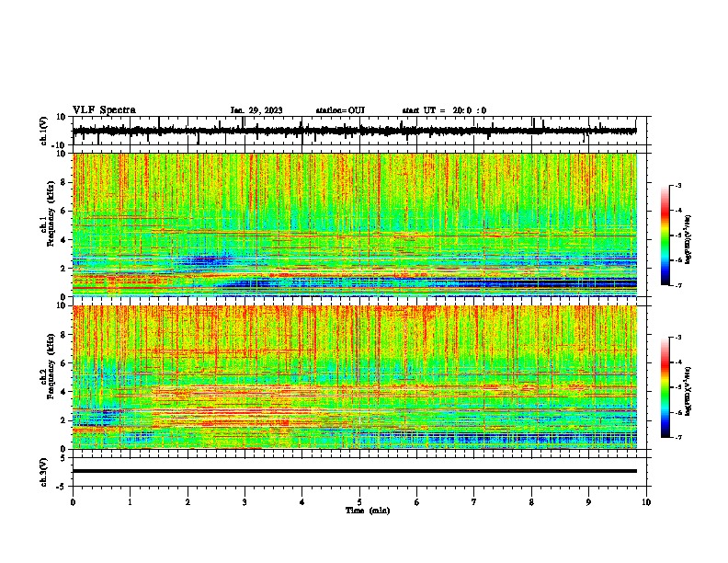728x563 pixels.
Task: Click the "VLF Spectra" plot title
Action: pos(104,110)
